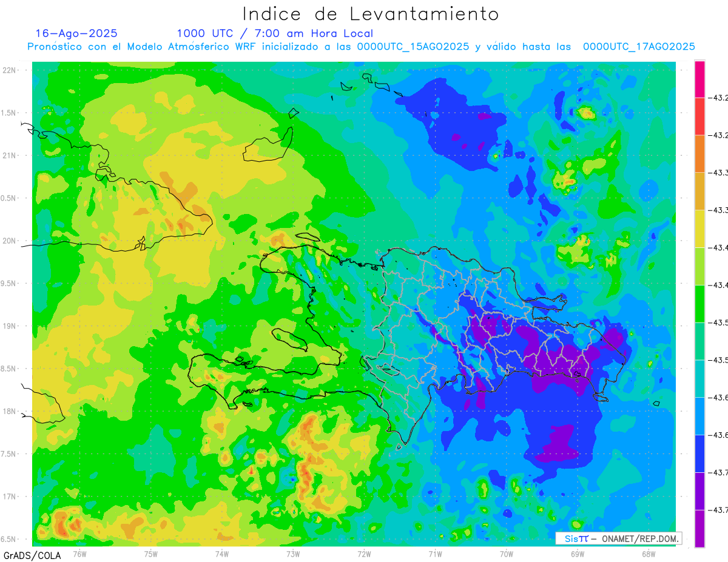This screenshot has height=562, width=728.
Task: Click the red swatch in the color legend
Action: tap(699, 116)
